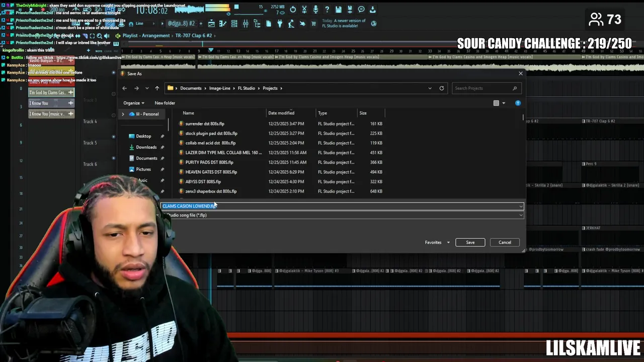
Task: Click the microphone recording icon in FL Studio
Action: (x=315, y=10)
